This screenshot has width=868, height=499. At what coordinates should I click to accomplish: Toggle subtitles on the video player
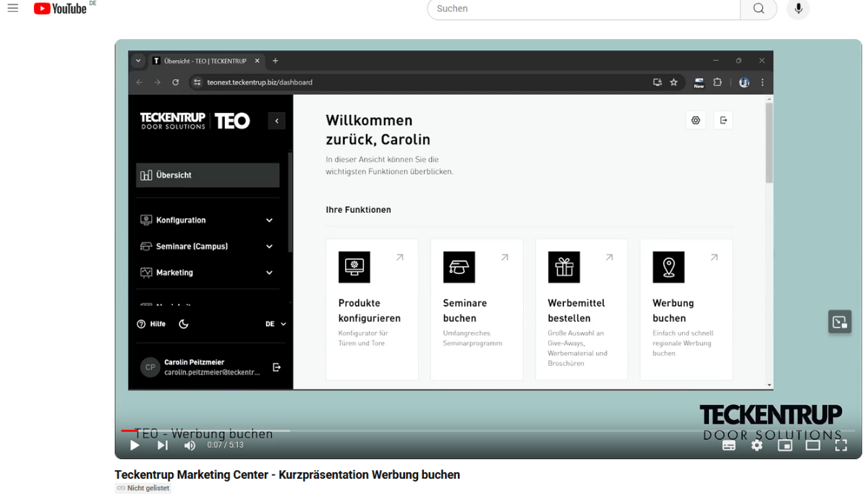coord(729,445)
